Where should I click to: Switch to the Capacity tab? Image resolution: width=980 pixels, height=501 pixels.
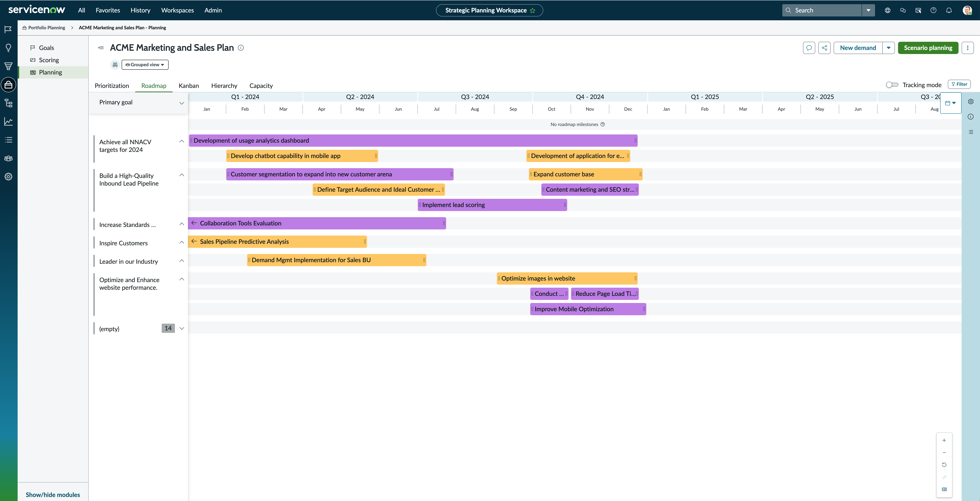(x=261, y=86)
